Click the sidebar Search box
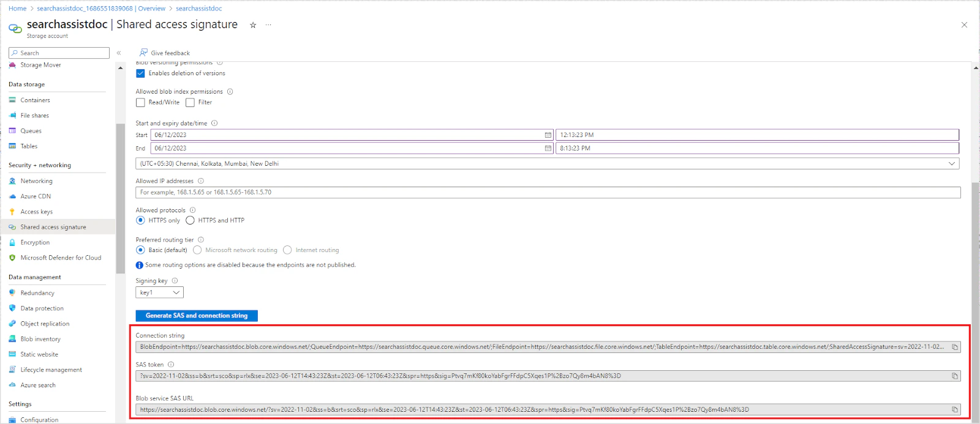Viewport: 980px width, 424px height. click(x=59, y=53)
